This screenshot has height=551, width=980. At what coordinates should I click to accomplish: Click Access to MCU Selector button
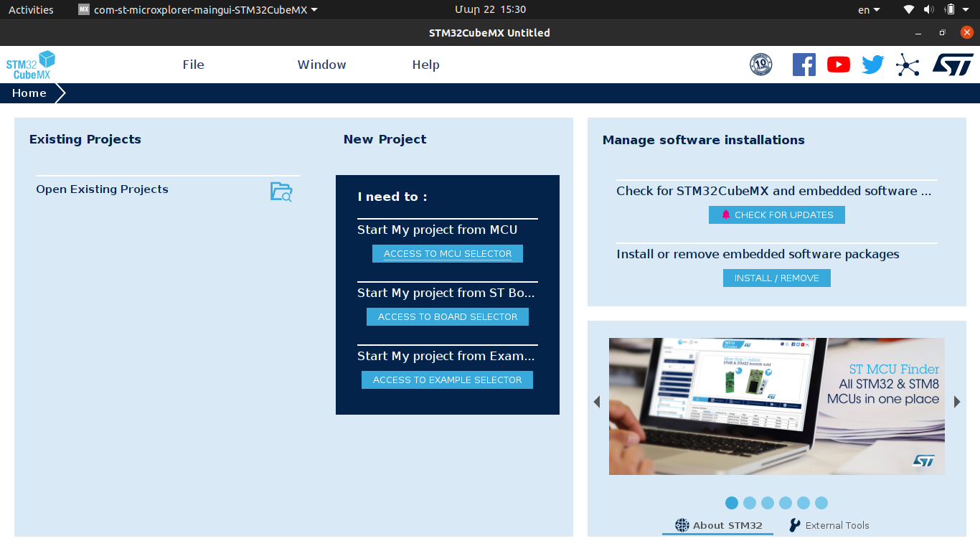coord(448,254)
